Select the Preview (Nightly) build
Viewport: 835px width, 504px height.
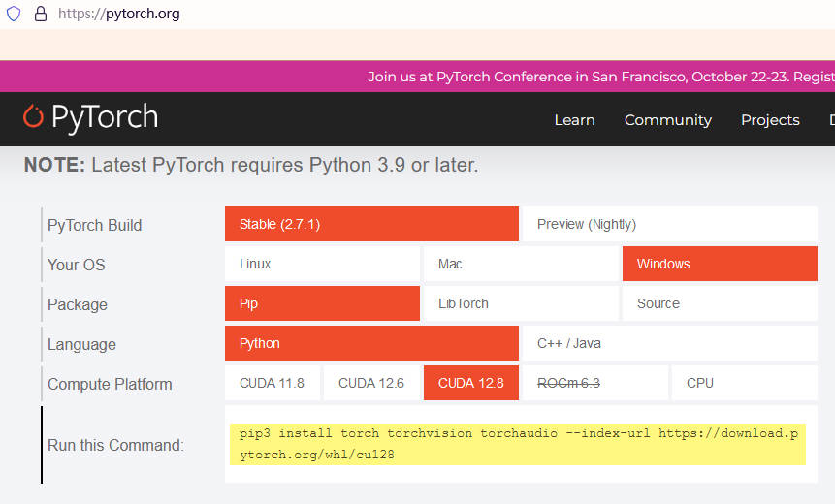point(669,224)
